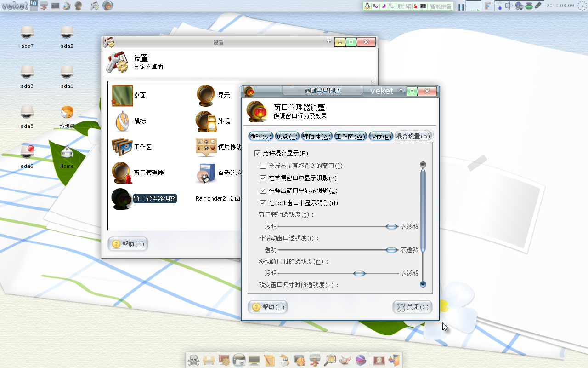
Task: Toggle 在常规窗口中显示阴影 checkbox
Action: [x=263, y=178]
